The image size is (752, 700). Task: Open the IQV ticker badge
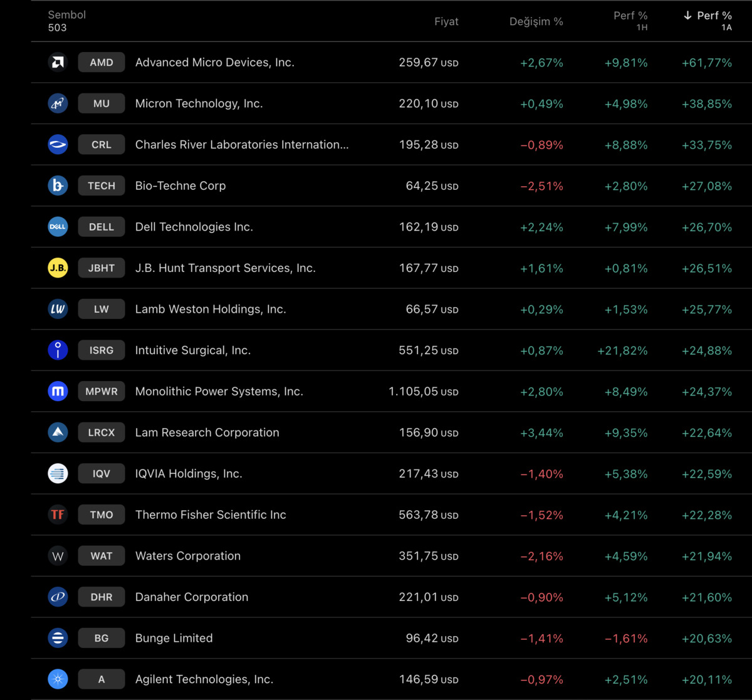[102, 473]
